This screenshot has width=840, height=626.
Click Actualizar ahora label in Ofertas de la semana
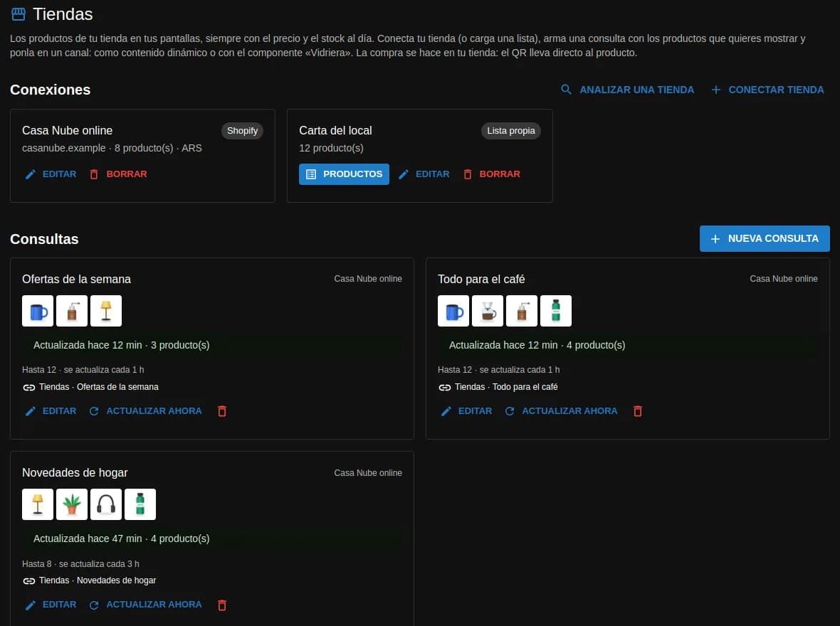154,410
